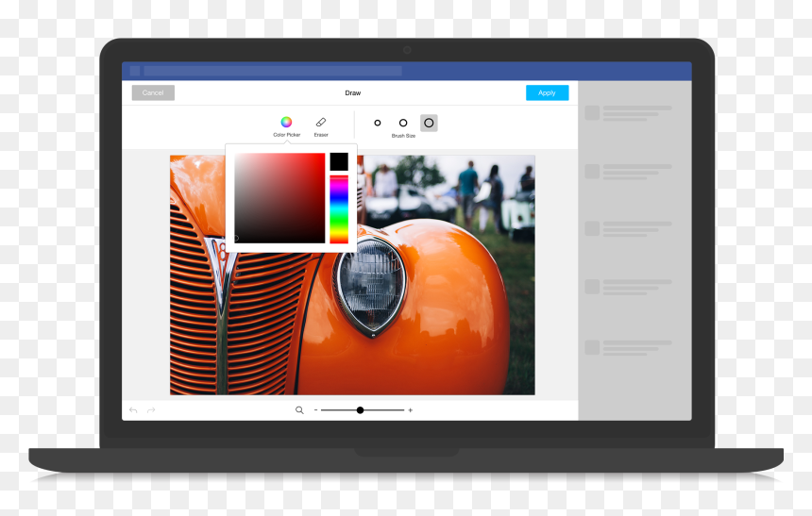Click the first sidebar placeholder item
812x516 pixels.
point(628,112)
